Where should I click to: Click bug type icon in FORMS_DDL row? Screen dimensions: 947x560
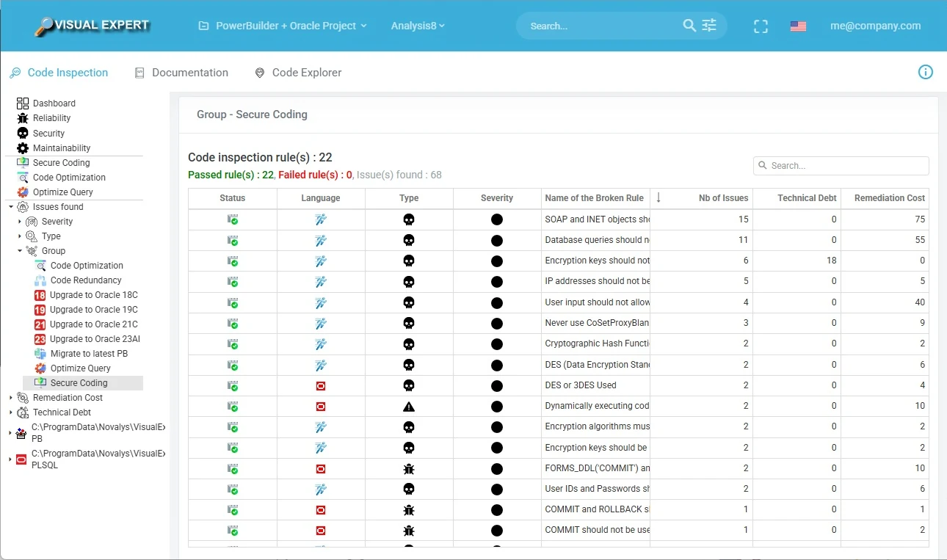point(409,468)
